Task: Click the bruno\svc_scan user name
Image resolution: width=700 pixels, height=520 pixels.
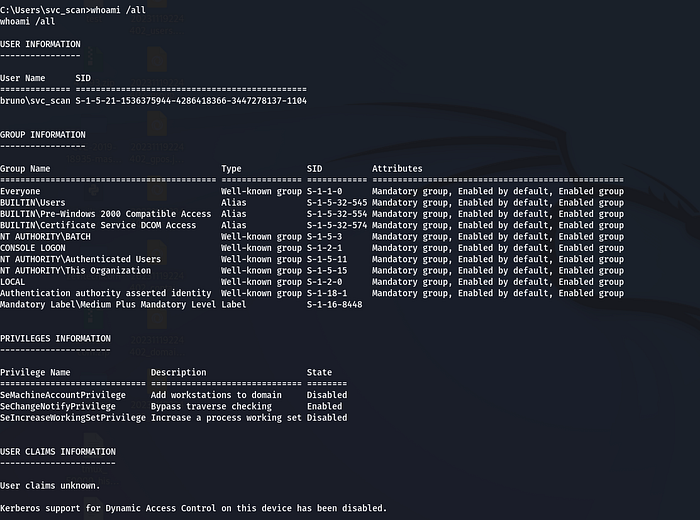Action: (36, 101)
